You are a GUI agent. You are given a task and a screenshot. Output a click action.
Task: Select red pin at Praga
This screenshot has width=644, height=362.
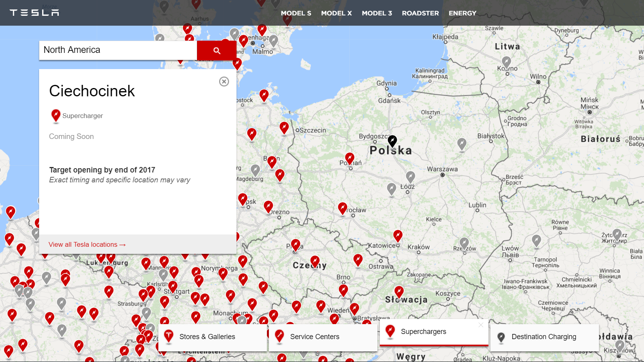coord(295,246)
